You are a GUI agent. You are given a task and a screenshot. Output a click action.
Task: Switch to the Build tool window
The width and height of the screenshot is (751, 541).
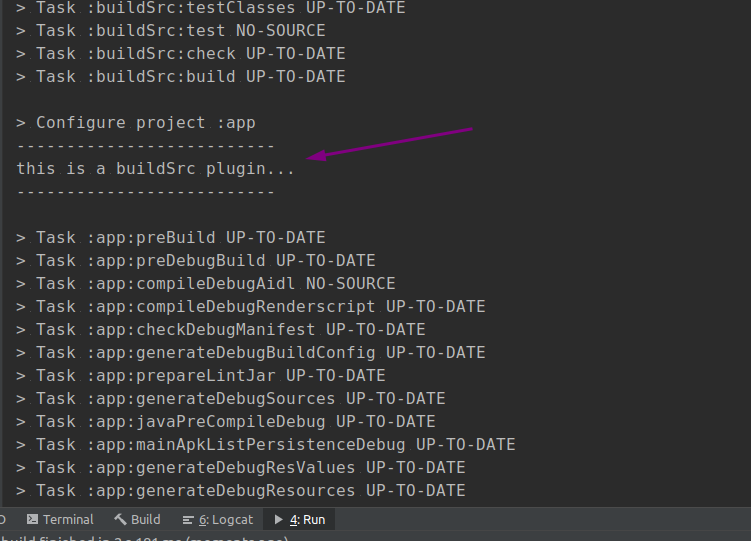click(137, 519)
